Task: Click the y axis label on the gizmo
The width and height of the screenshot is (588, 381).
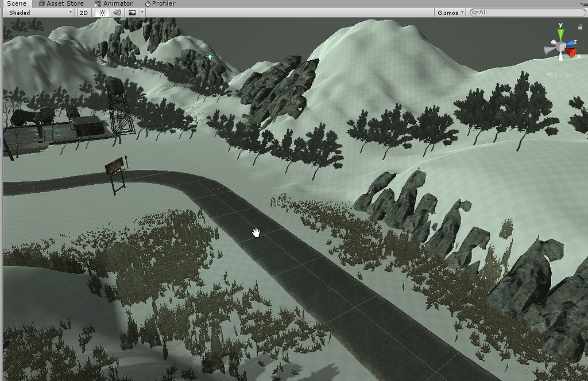Action: click(560, 25)
